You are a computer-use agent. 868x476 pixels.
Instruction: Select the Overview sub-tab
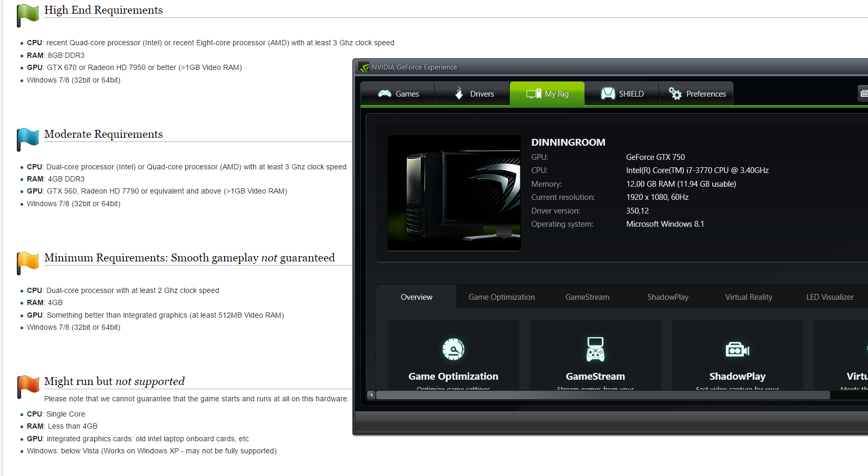coord(417,297)
